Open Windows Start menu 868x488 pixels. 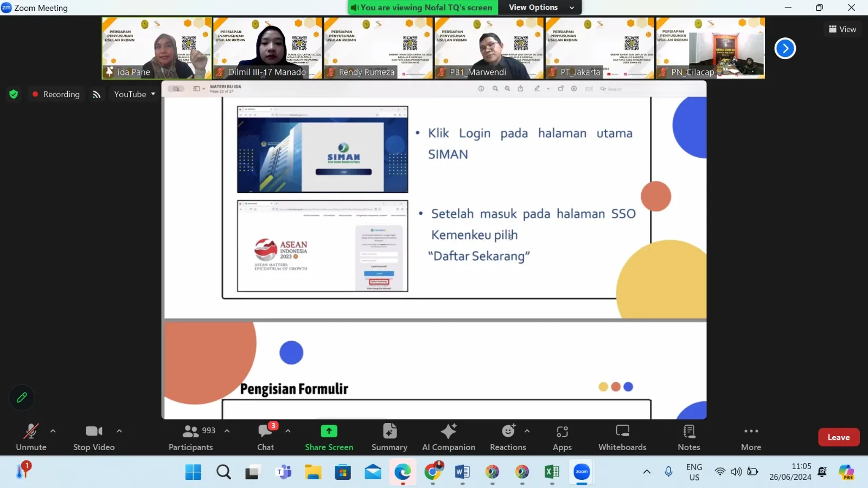pos(193,472)
